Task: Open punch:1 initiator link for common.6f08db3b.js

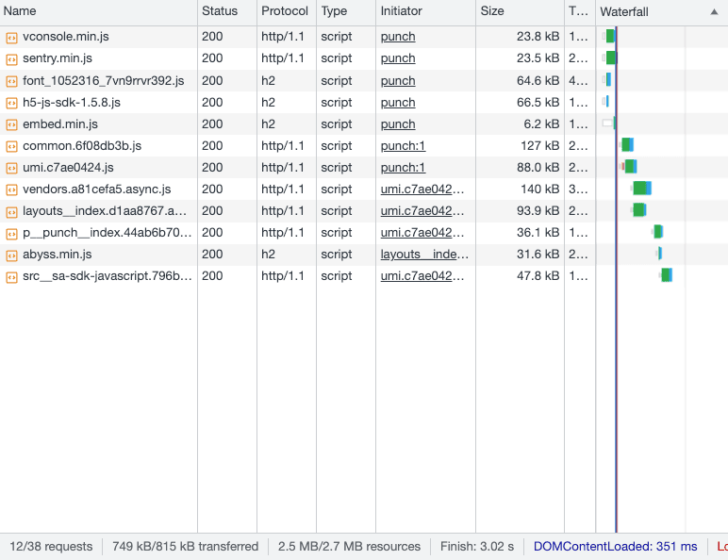Action: (403, 146)
